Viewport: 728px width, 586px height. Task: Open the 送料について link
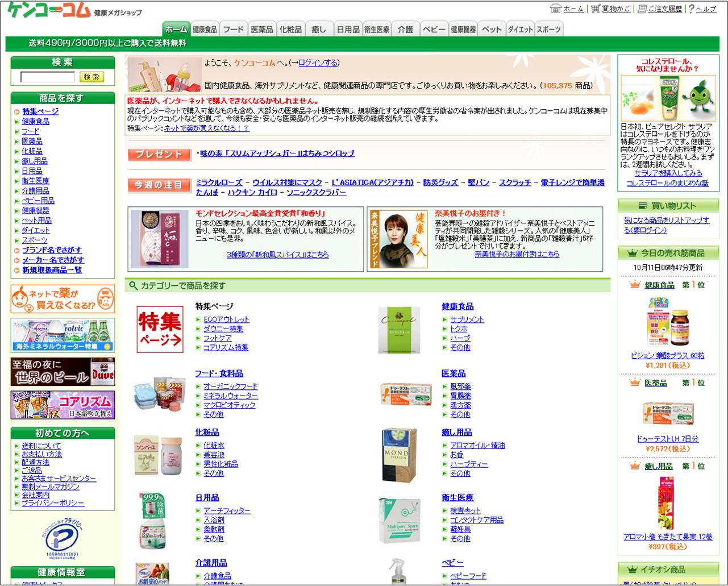tap(41, 446)
